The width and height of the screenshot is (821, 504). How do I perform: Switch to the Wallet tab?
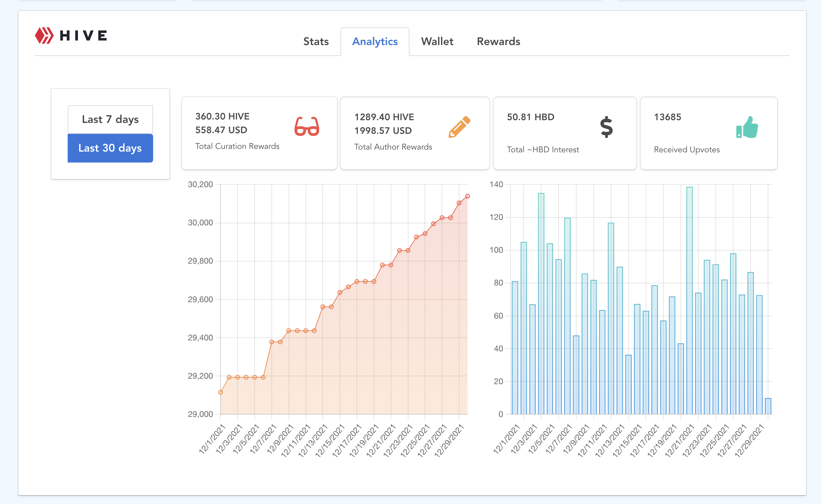click(x=437, y=41)
